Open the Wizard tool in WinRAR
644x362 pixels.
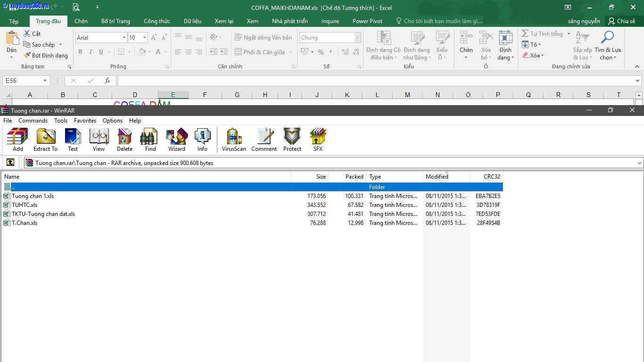[x=177, y=140]
